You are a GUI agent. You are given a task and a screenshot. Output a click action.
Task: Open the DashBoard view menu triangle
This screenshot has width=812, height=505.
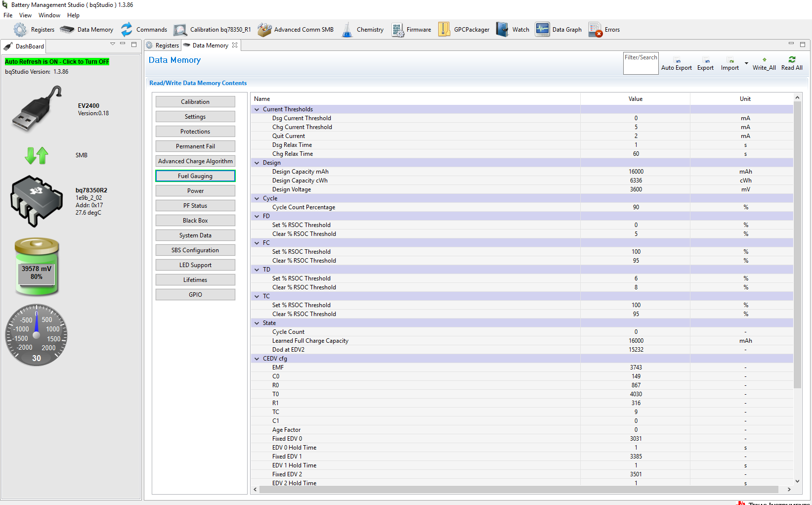[x=113, y=44]
